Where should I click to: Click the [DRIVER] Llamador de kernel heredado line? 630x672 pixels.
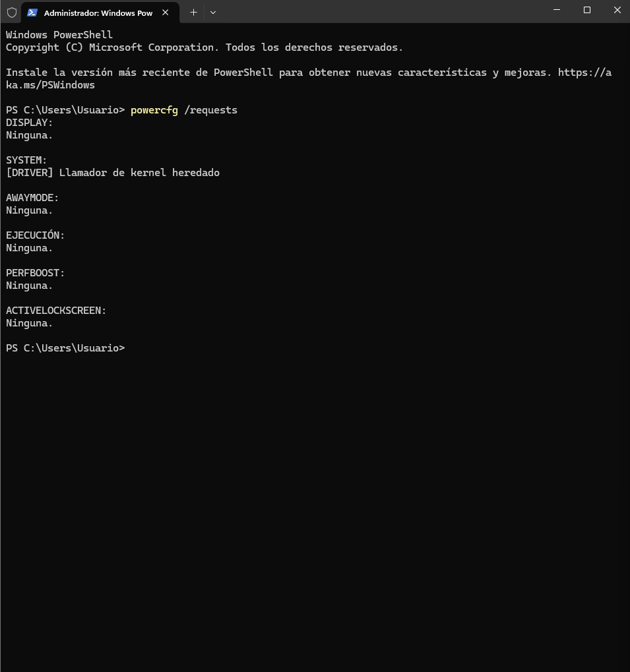(x=113, y=173)
